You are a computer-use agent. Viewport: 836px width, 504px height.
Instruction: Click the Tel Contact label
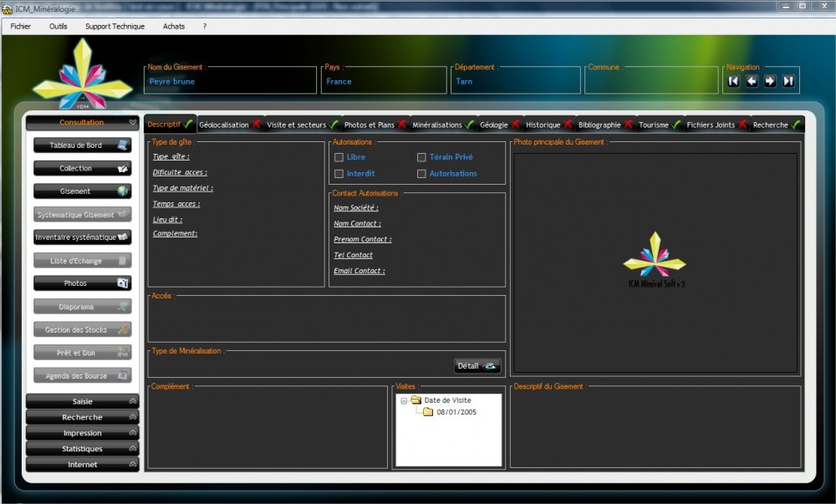pos(353,255)
